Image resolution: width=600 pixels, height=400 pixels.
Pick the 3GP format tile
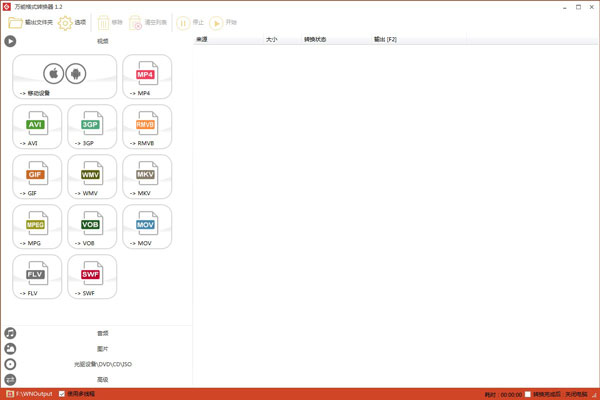(92, 127)
